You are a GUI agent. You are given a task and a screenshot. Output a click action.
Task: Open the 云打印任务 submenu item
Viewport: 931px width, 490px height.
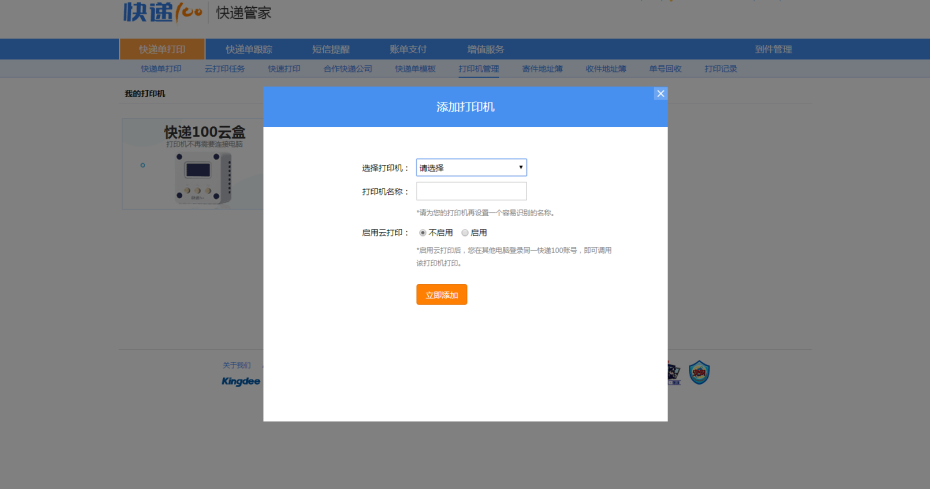point(224,69)
